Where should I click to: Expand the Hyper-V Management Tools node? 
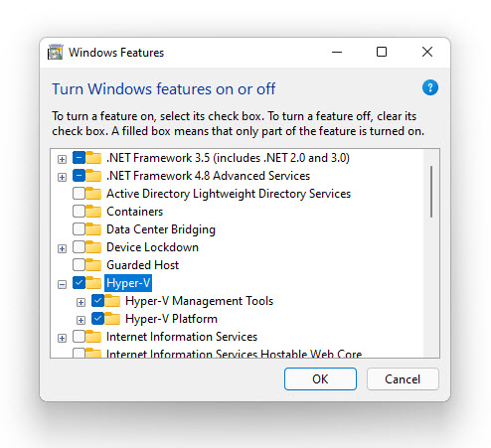coord(81,302)
